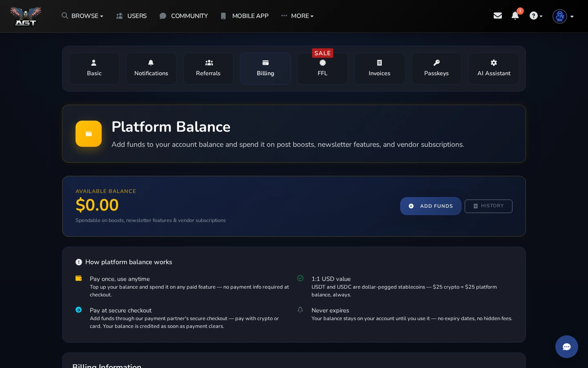Switch to the Notifications settings tab
The image size is (588, 368).
coord(151,69)
